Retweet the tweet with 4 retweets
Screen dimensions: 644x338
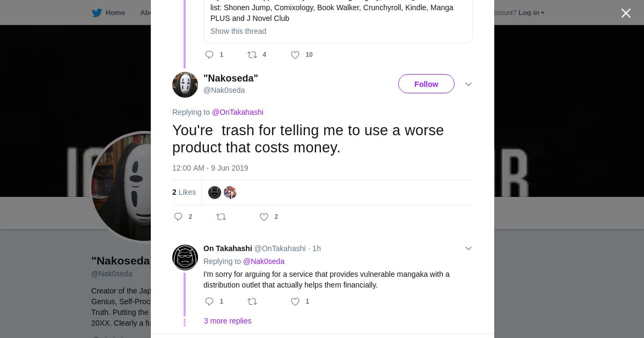coord(252,55)
